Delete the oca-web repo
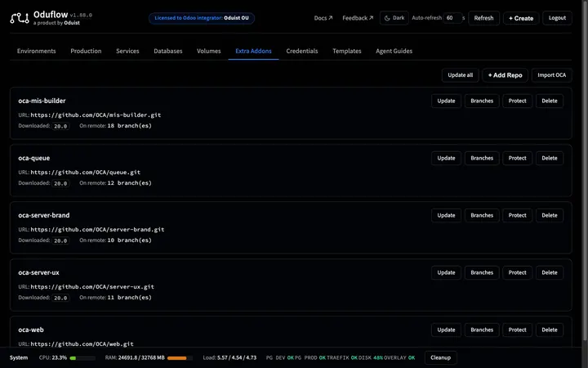Image resolution: width=588 pixels, height=368 pixels. point(550,330)
